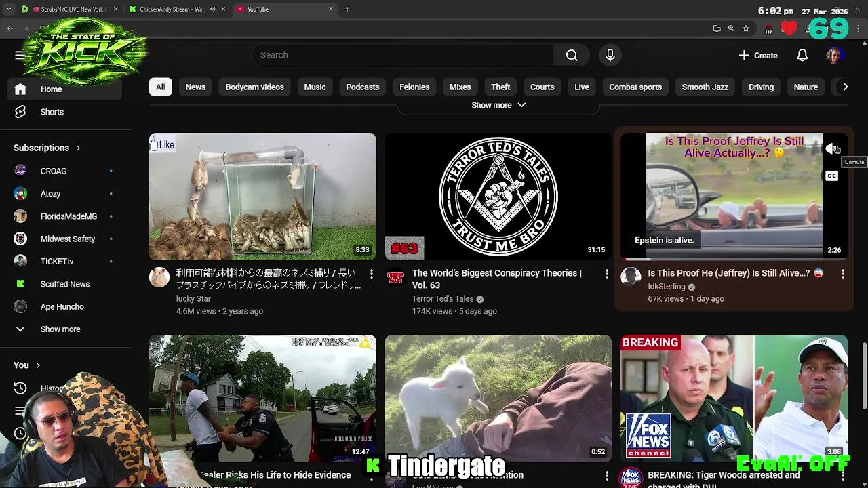
Task: Open lucky Star channel avatar
Action: 159,277
